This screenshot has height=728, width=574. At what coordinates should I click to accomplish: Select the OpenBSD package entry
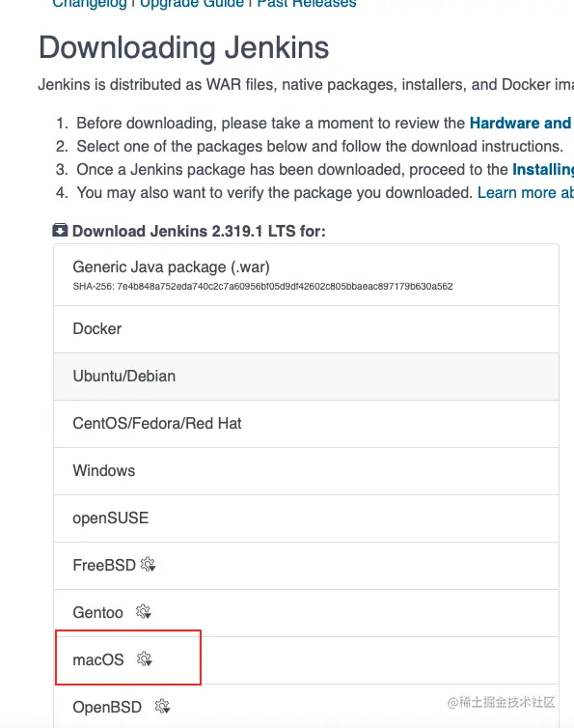tap(306, 706)
